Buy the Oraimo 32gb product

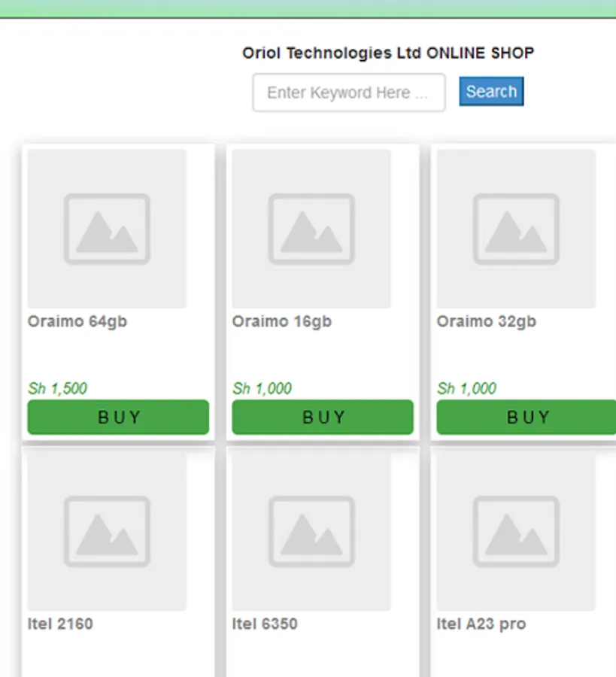[x=526, y=417]
